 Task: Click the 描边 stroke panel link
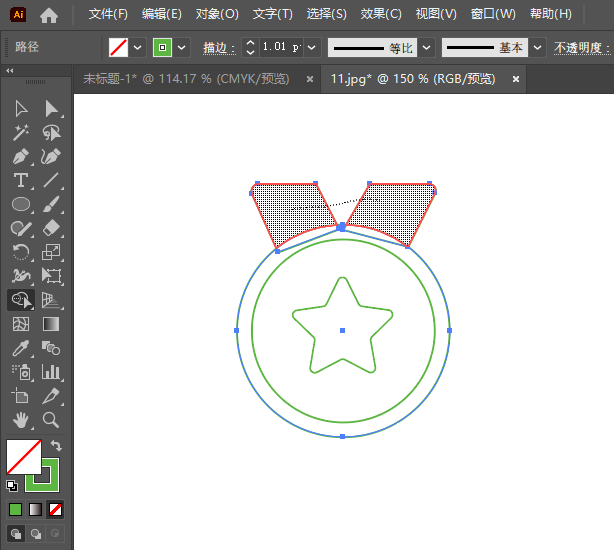coord(217,48)
